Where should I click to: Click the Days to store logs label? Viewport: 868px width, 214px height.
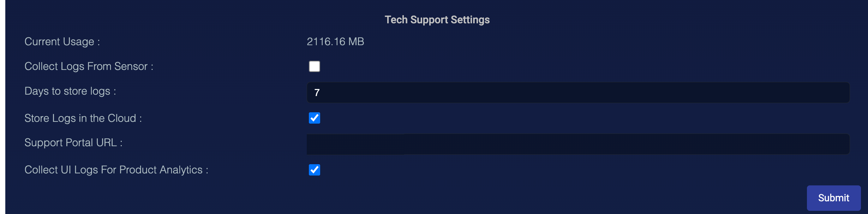coord(70,91)
